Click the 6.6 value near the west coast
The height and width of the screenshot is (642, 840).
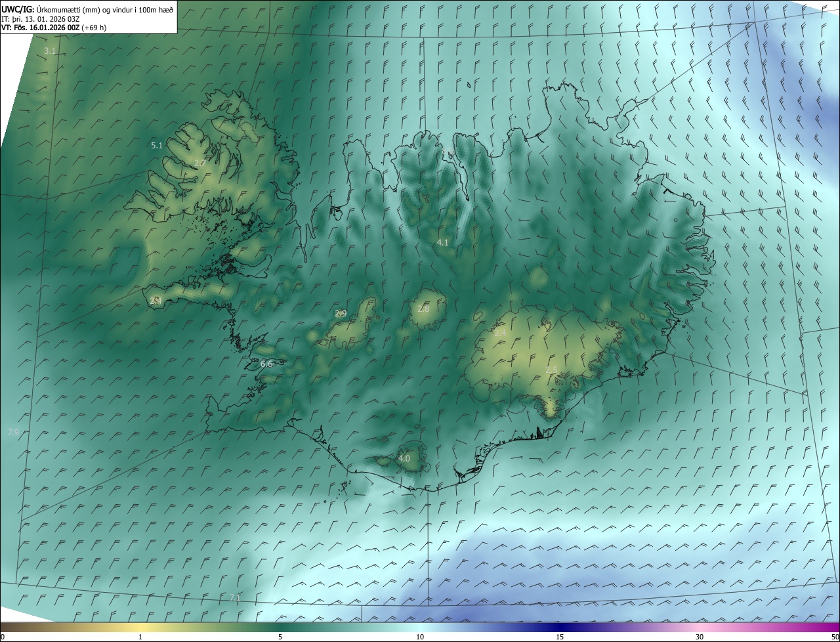pyautogui.click(x=266, y=364)
